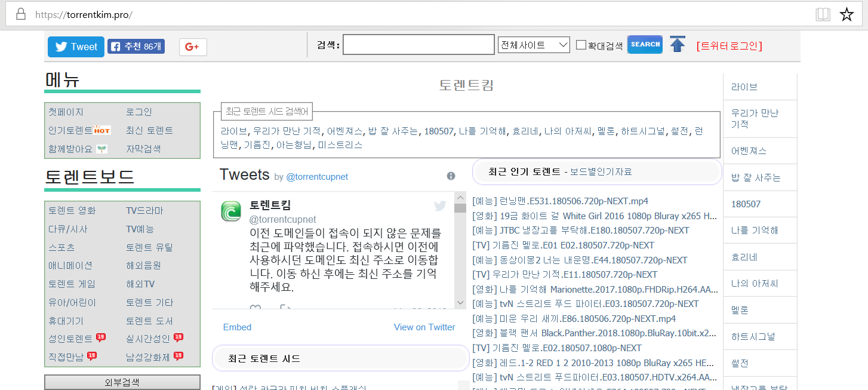Click the tweet timeline scroll up arrow
This screenshot has width=868, height=390.
460,198
